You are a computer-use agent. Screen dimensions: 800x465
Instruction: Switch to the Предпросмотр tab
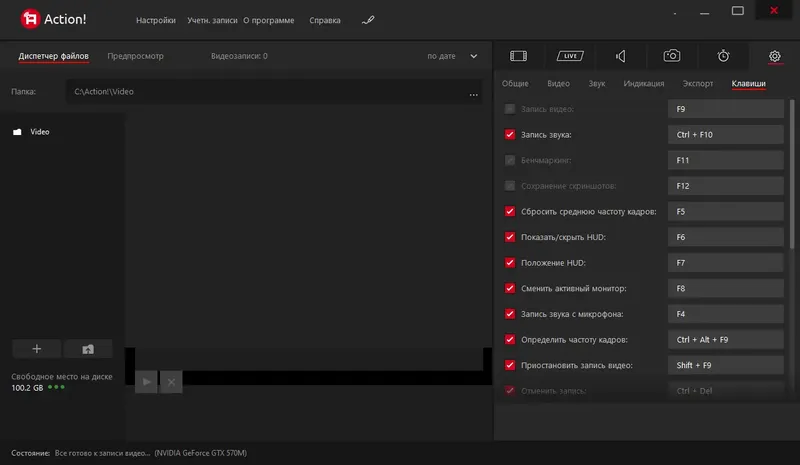136,56
